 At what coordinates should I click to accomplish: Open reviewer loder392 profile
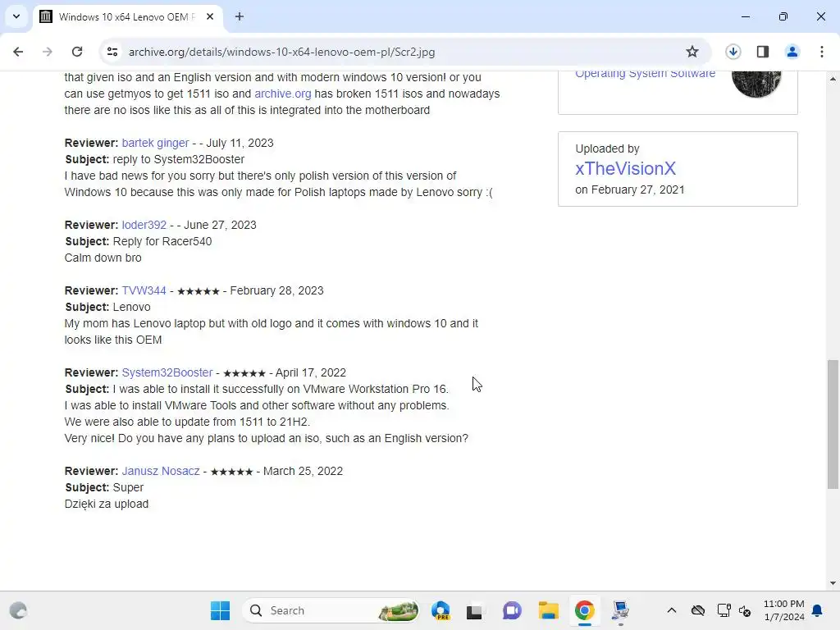pyautogui.click(x=144, y=225)
